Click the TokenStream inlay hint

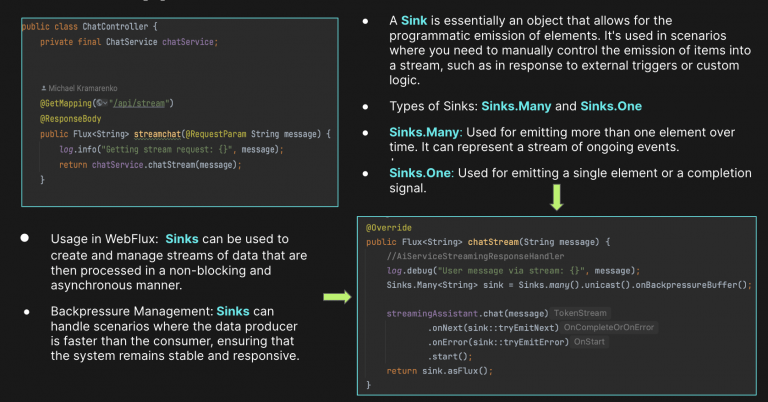pos(580,314)
